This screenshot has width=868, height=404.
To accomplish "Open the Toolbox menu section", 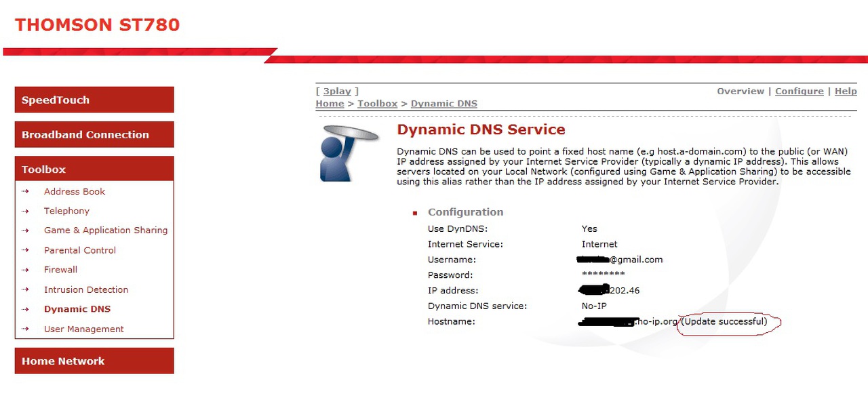I will point(94,169).
